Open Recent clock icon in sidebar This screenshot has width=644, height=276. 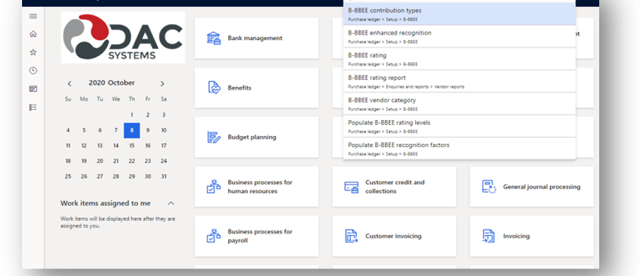coord(33,70)
